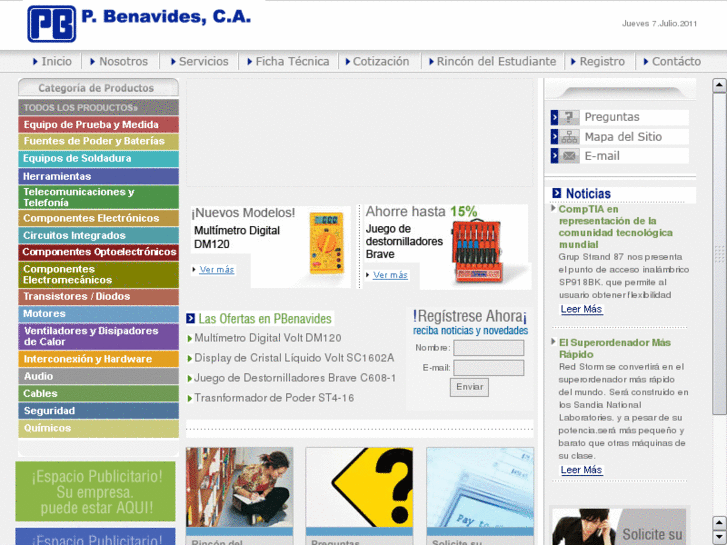Select Equipo de Prueba y Medida category

click(x=98, y=124)
